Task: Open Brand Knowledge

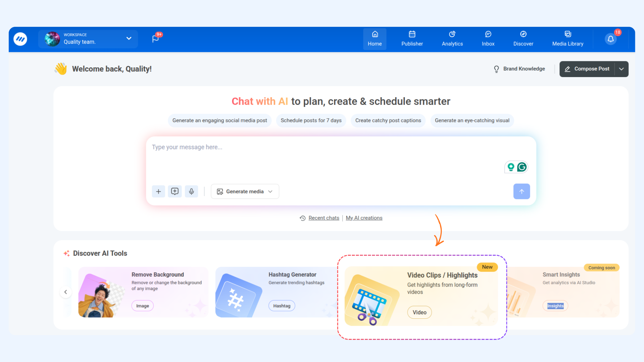Action: [x=519, y=69]
